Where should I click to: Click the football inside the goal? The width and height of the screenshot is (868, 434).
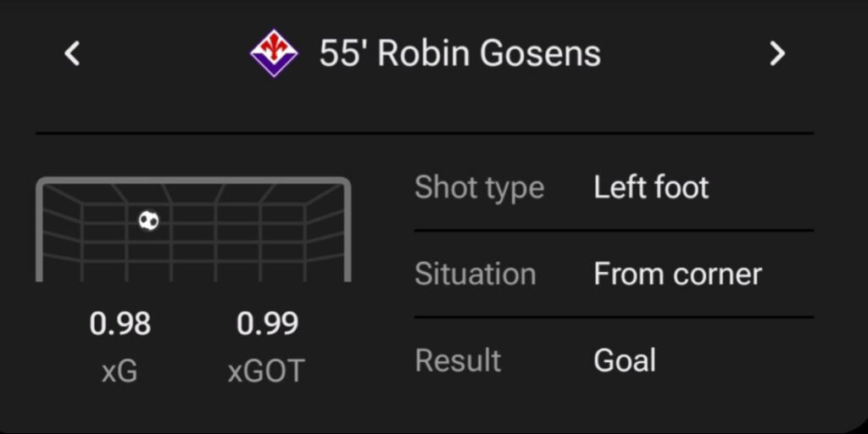149,221
